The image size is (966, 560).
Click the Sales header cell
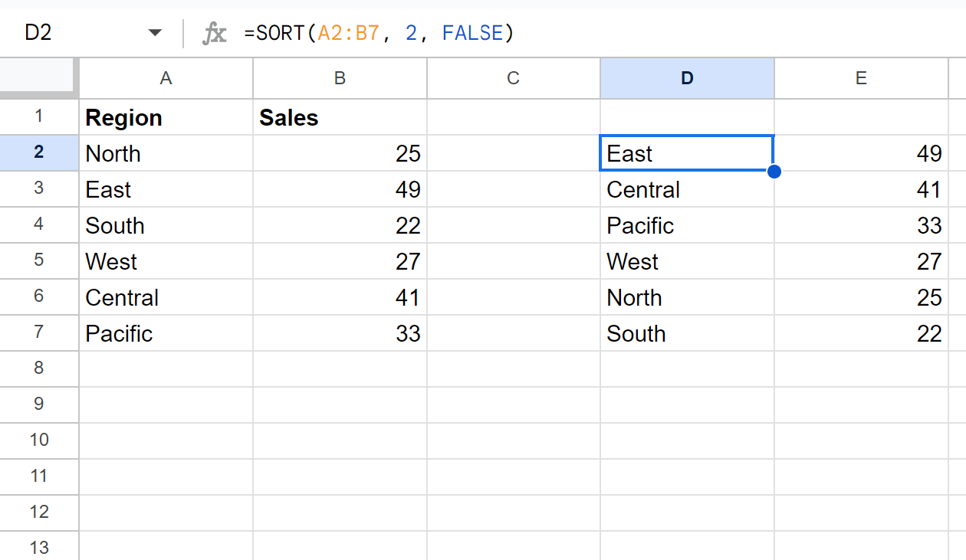click(340, 117)
